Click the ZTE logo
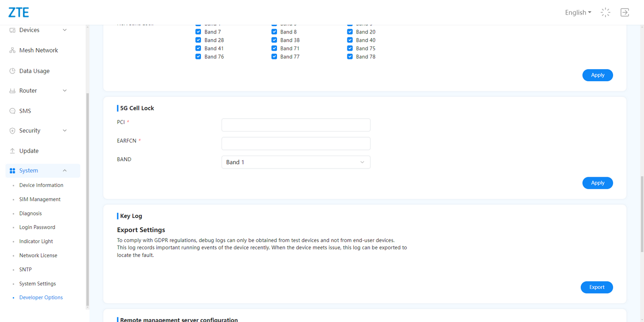The width and height of the screenshot is (644, 322). (18, 12)
